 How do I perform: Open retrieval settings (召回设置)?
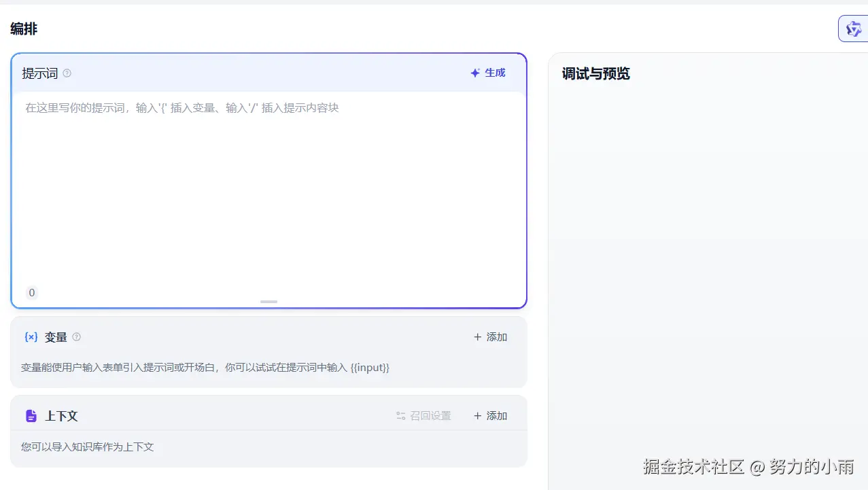click(x=423, y=416)
